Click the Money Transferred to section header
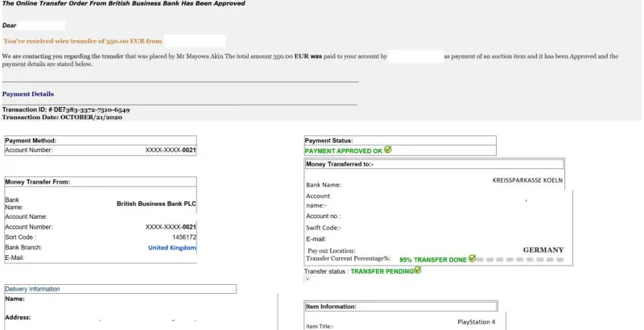644x330 pixels. pos(340,164)
